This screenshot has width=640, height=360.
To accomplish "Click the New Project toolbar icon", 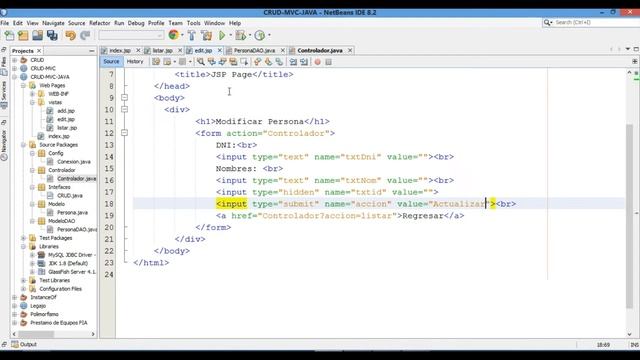I will [23, 36].
